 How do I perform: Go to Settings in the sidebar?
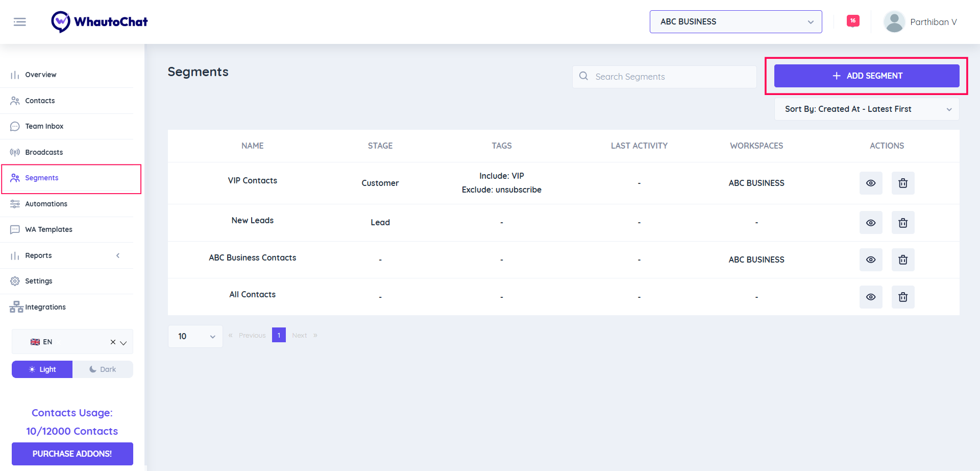39,280
